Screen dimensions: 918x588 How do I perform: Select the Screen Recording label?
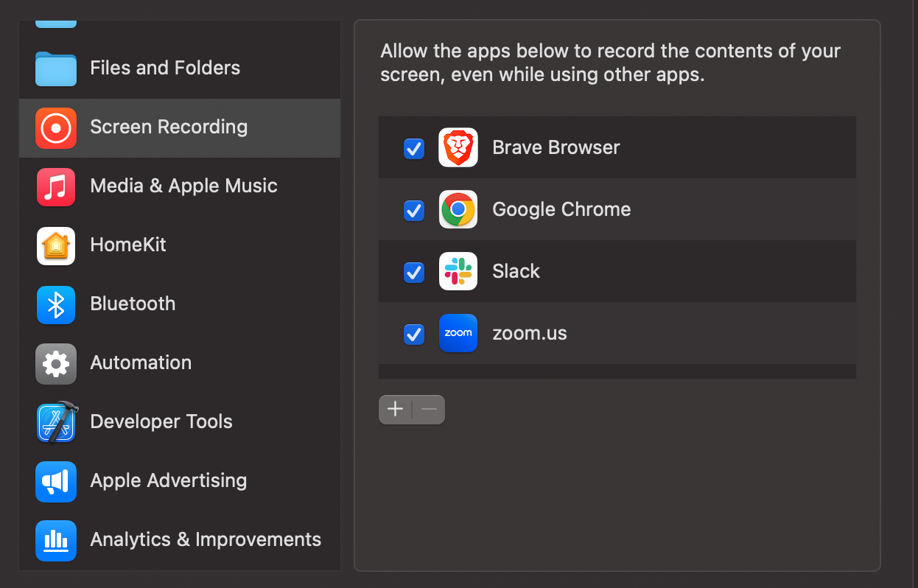(x=169, y=127)
